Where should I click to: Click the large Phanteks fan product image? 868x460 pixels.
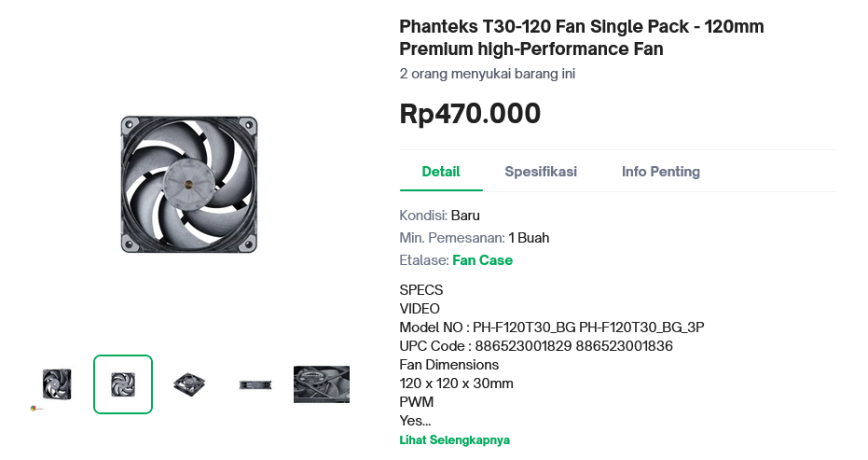(189, 185)
